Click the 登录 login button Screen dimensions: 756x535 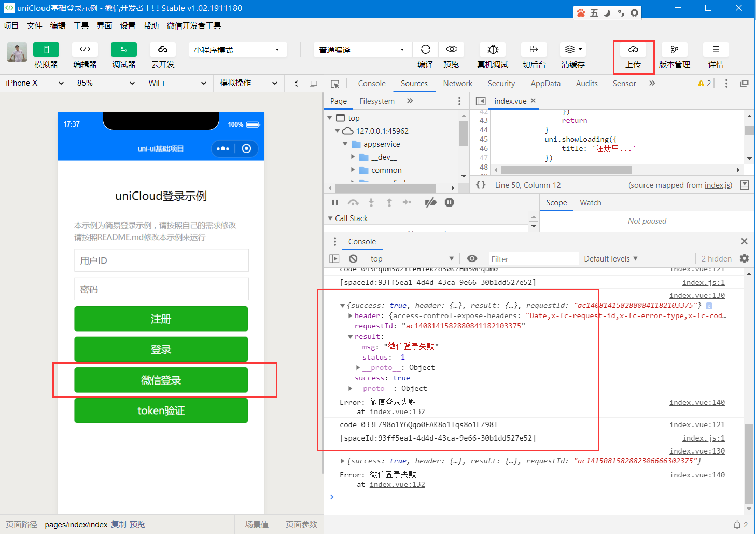tap(161, 349)
